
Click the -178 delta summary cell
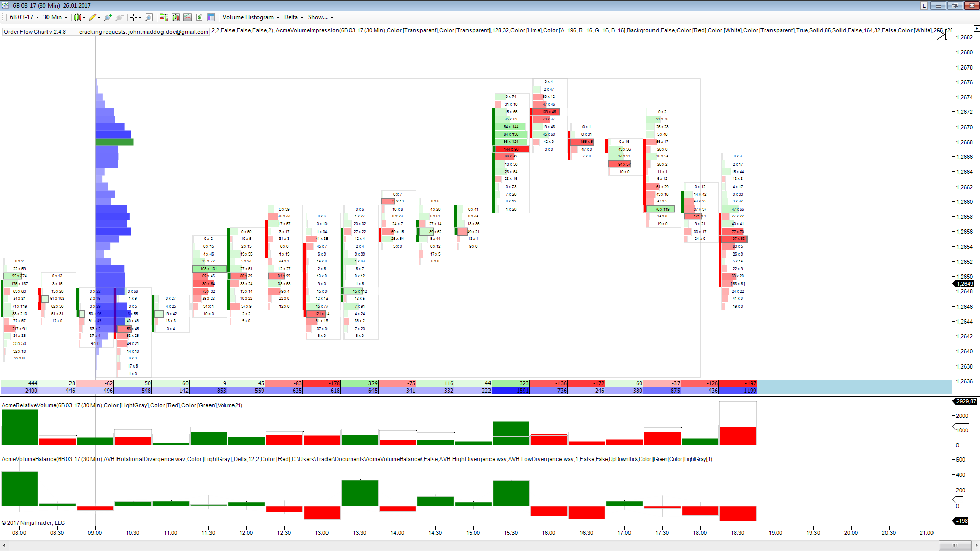click(x=322, y=383)
